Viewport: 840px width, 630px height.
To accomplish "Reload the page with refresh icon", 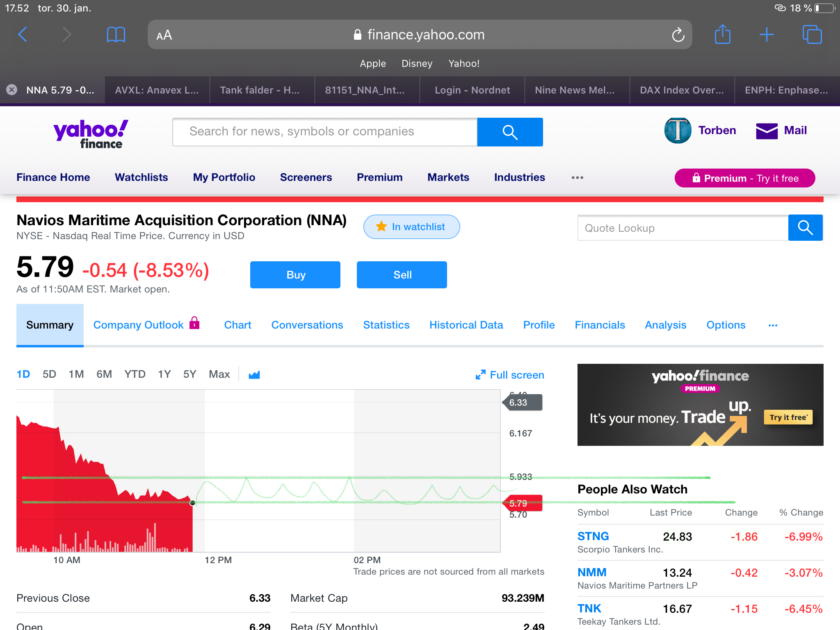I will point(678,35).
